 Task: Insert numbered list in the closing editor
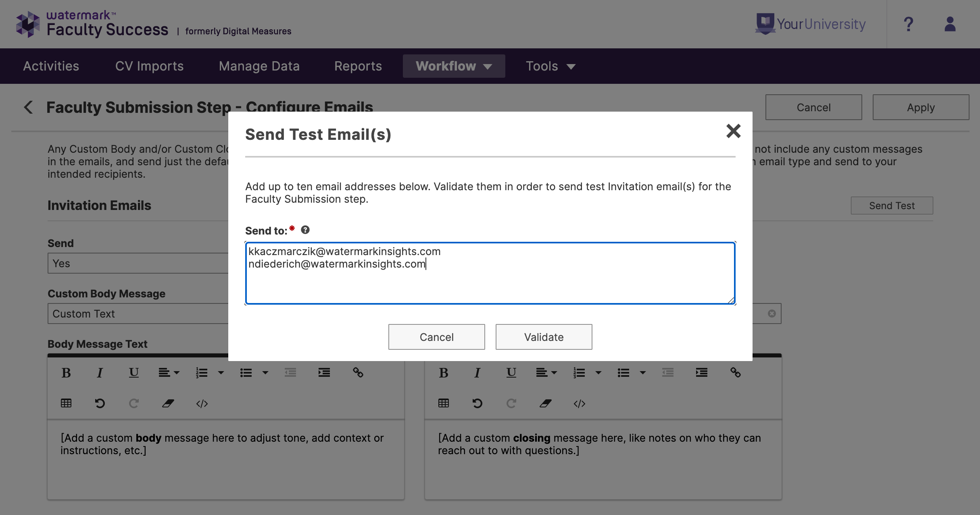click(x=579, y=373)
